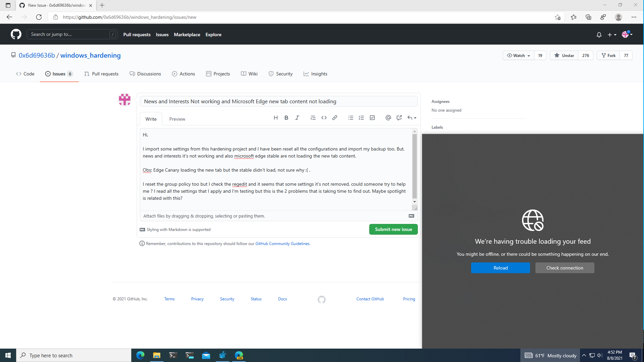Open Contact GitHub footer link
Image resolution: width=644 pixels, height=362 pixels.
click(370, 299)
